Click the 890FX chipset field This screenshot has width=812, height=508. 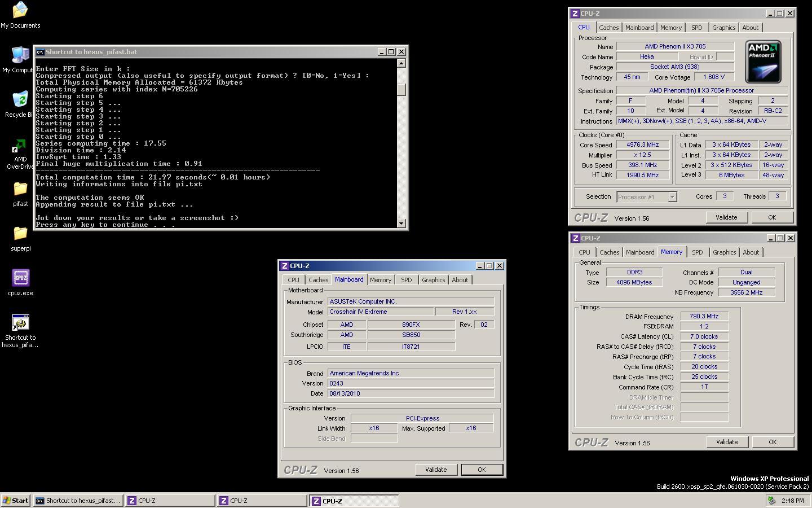coord(411,325)
